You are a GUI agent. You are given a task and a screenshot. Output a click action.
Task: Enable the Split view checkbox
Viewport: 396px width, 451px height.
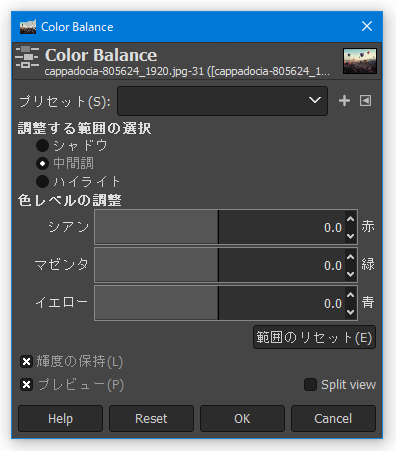tap(310, 385)
